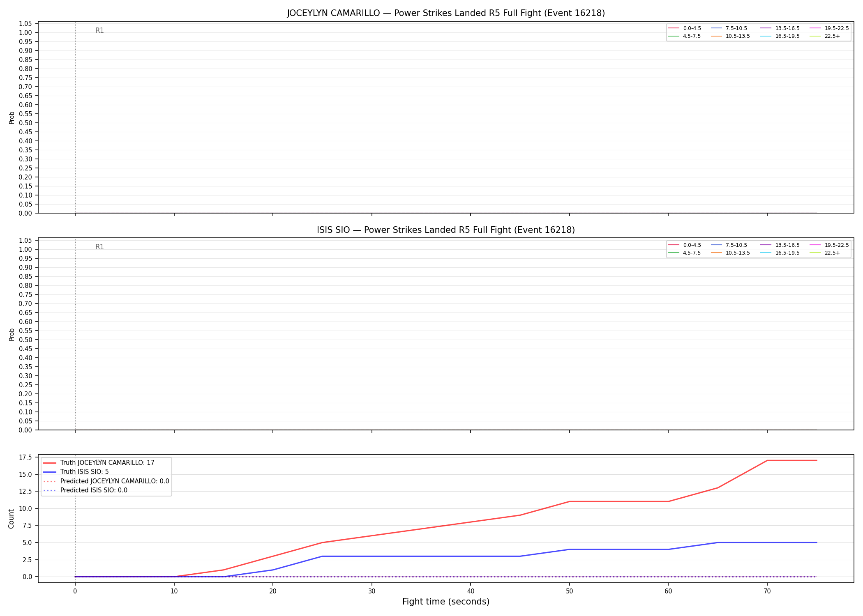Click the R1 marker in the CAMARILLO chart
The height and width of the screenshot is (616, 863).
click(x=99, y=30)
